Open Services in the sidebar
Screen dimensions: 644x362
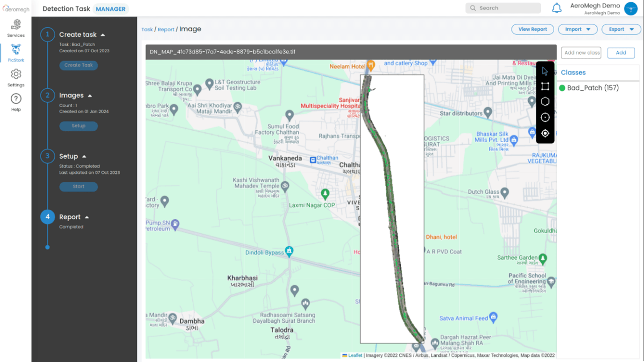click(16, 28)
